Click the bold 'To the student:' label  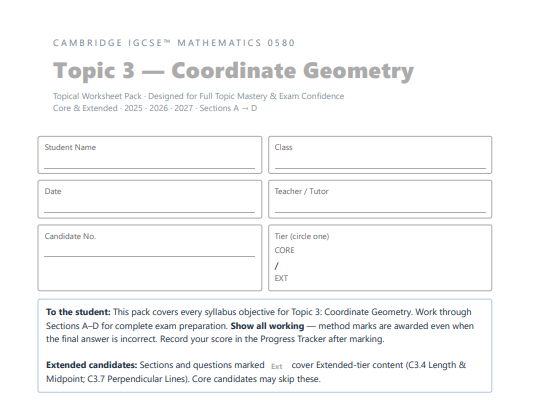[x=78, y=312]
